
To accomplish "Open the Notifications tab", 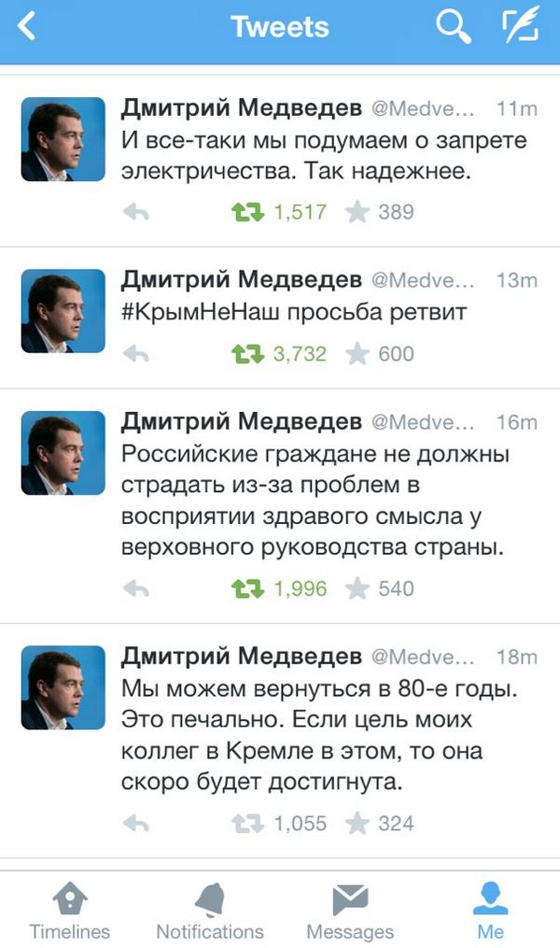I will tap(210, 911).
